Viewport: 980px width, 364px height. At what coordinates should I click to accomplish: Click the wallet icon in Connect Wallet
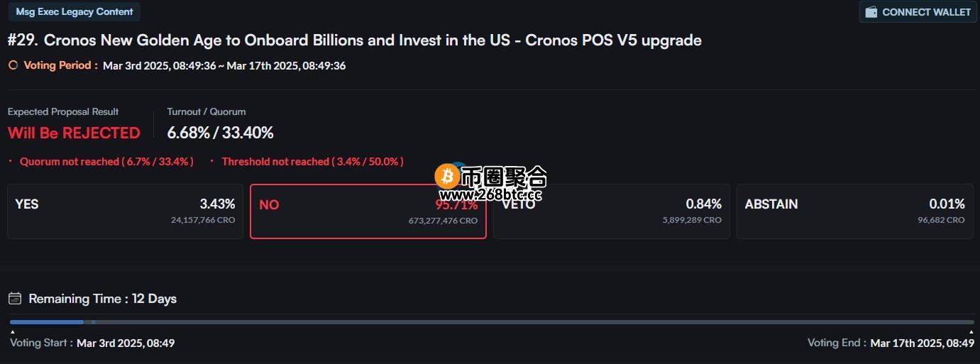tap(871, 12)
